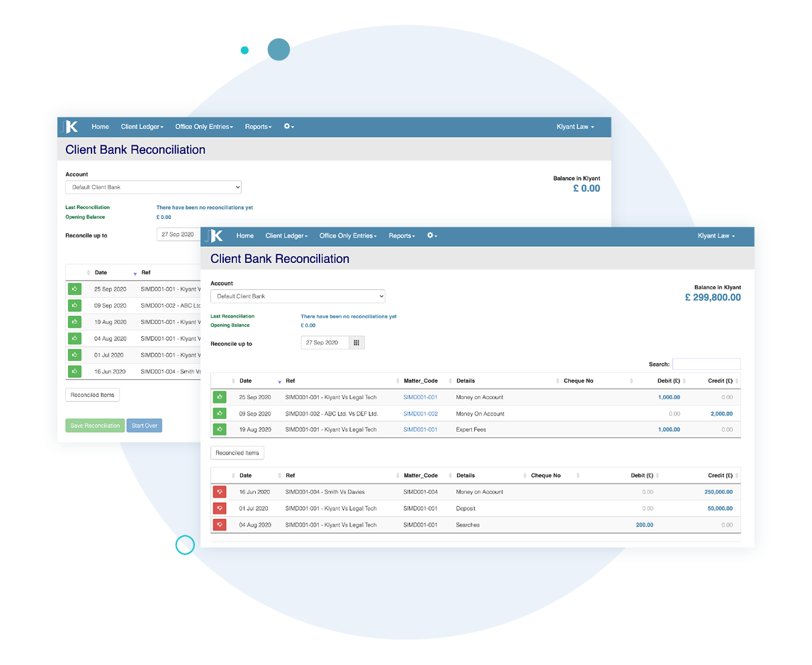Image resolution: width=812 pixels, height=665 pixels.
Task: Open the settings gear in the back window
Action: click(x=288, y=126)
